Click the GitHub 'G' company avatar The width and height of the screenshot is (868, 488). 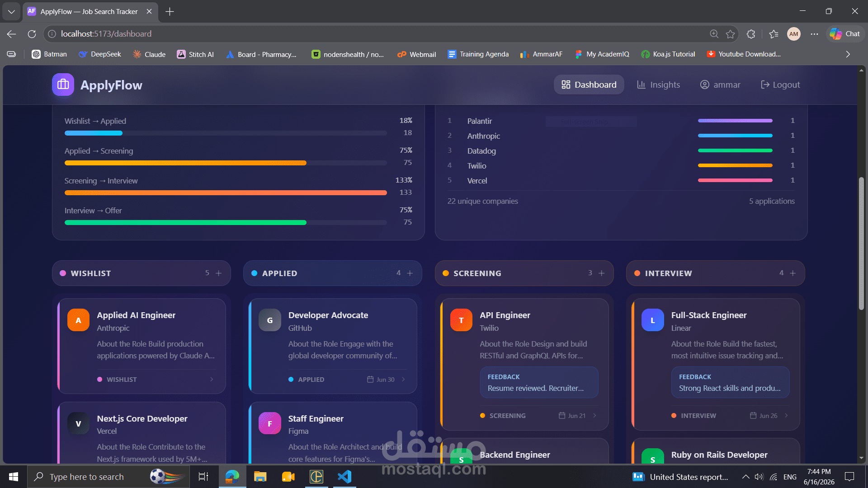point(270,320)
